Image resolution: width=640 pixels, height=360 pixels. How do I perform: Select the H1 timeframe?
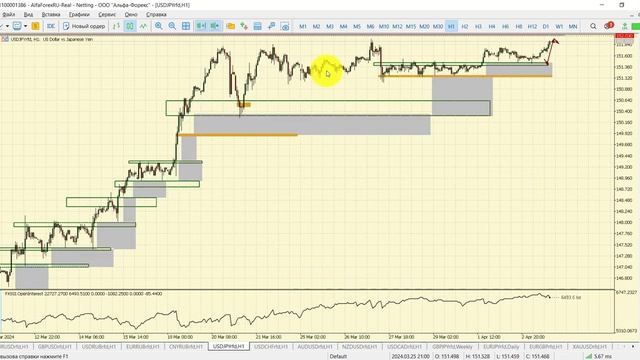tap(451, 26)
